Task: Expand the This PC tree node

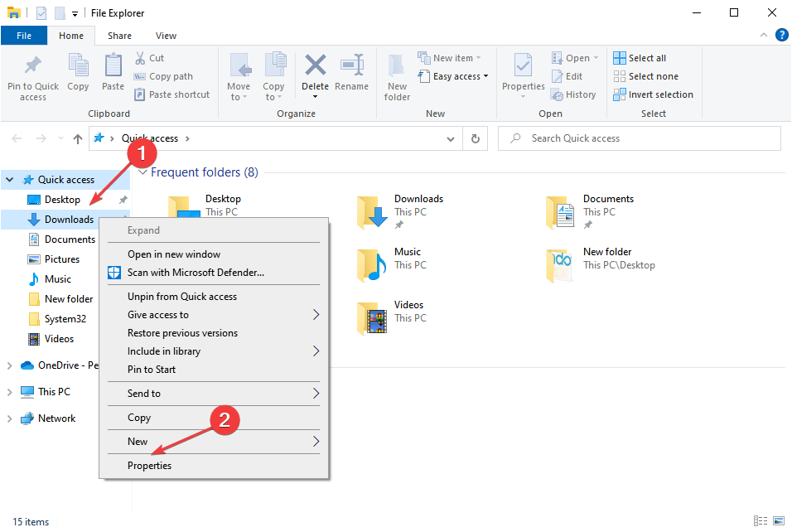Action: point(10,392)
